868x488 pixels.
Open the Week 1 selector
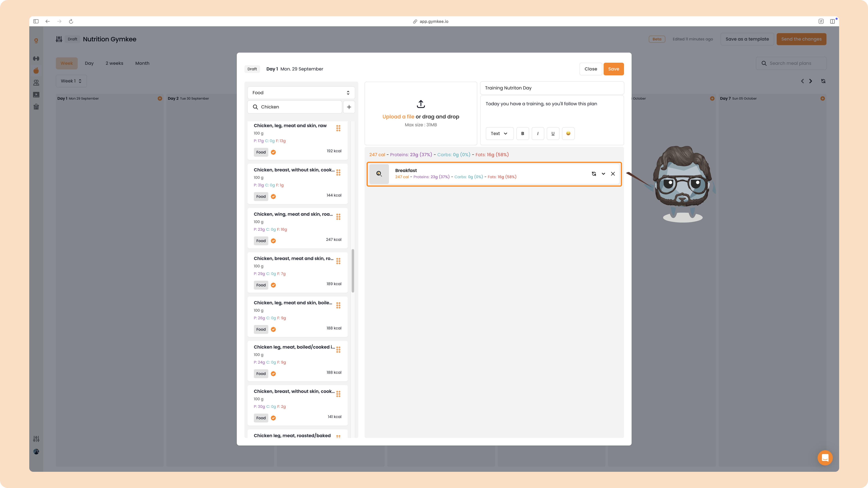pos(71,81)
